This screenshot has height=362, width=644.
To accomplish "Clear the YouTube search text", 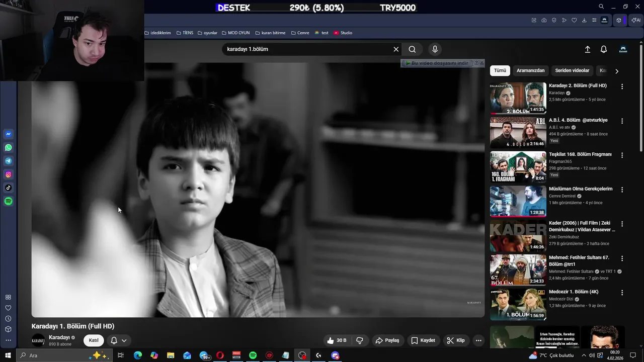I will click(x=396, y=49).
